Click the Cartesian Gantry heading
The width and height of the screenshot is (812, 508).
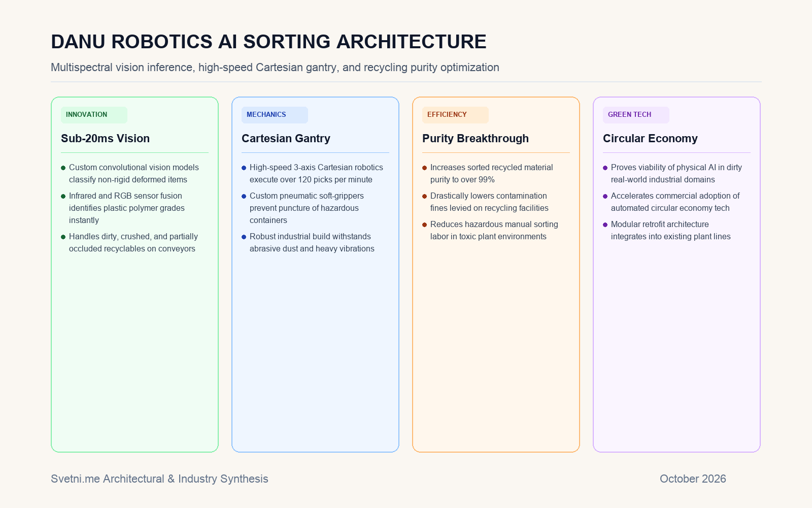286,139
